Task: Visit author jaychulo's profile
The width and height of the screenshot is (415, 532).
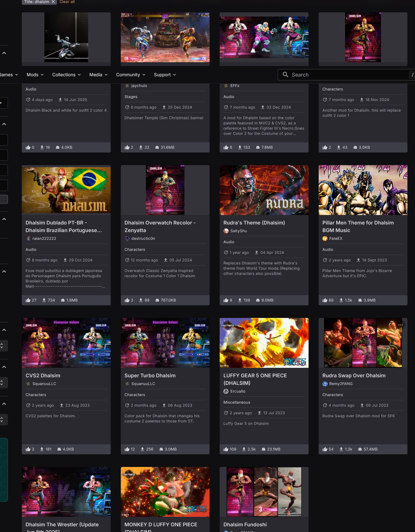Action: click(x=139, y=86)
